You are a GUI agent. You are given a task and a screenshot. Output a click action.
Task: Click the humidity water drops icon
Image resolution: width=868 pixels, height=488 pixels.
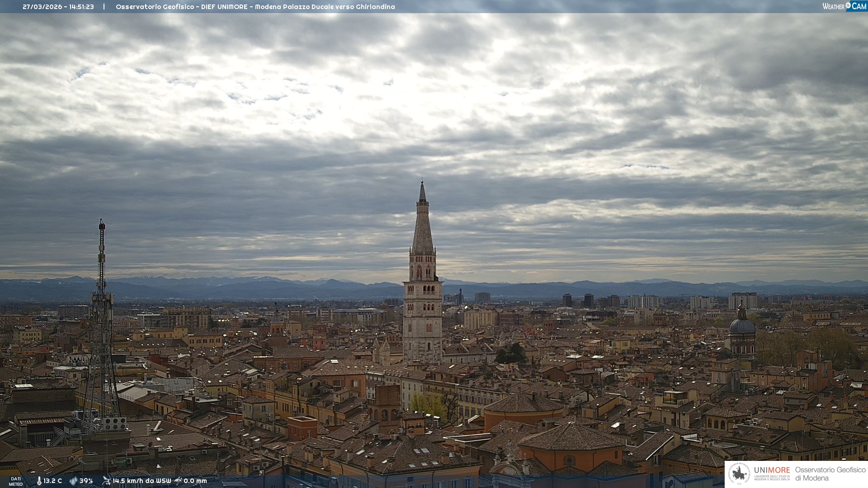(x=73, y=481)
